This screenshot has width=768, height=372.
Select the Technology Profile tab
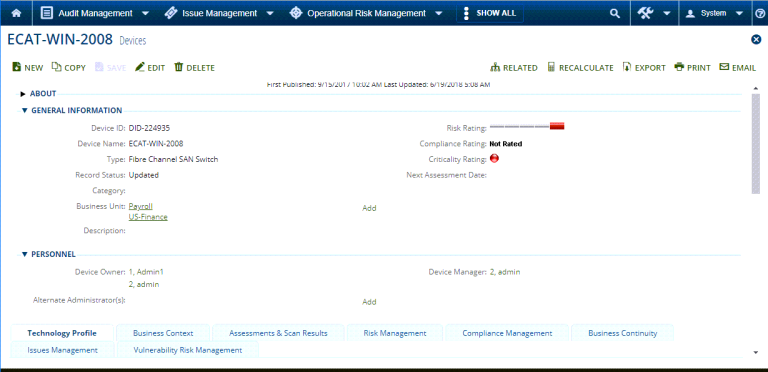[x=62, y=333]
